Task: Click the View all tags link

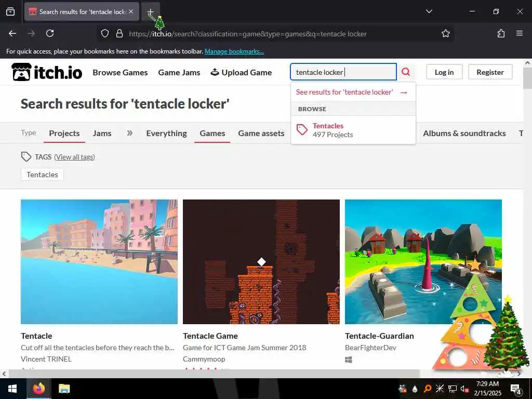Action: point(74,157)
